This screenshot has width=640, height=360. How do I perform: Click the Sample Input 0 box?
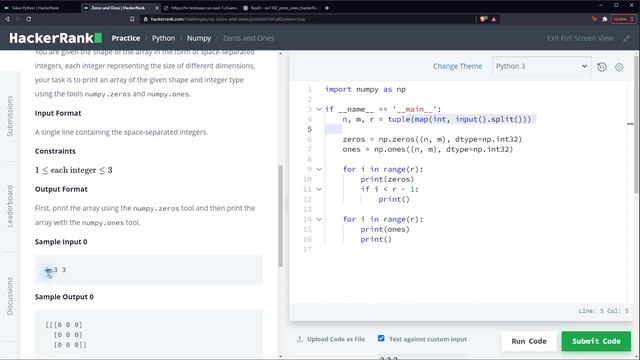(149, 270)
